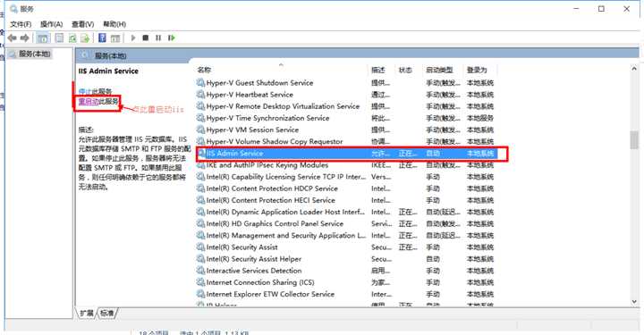
Task: Open the 查看(V) menu
Action: pos(82,24)
